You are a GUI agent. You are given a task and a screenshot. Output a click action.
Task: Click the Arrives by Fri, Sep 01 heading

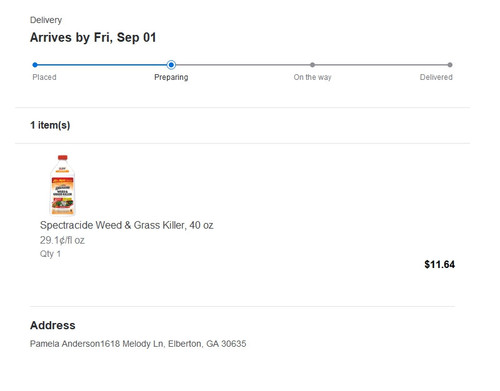pyautogui.click(x=93, y=38)
